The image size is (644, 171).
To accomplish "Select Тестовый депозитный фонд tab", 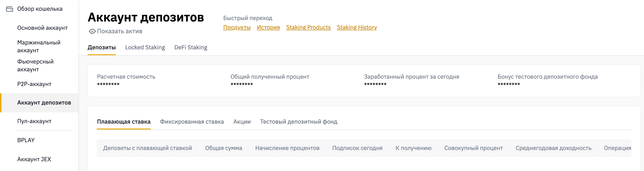I will tap(299, 122).
